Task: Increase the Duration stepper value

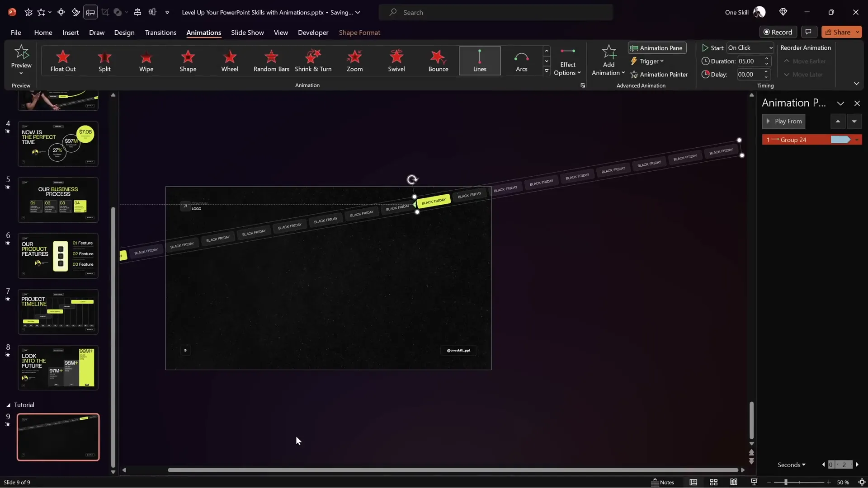Action: tap(766, 58)
